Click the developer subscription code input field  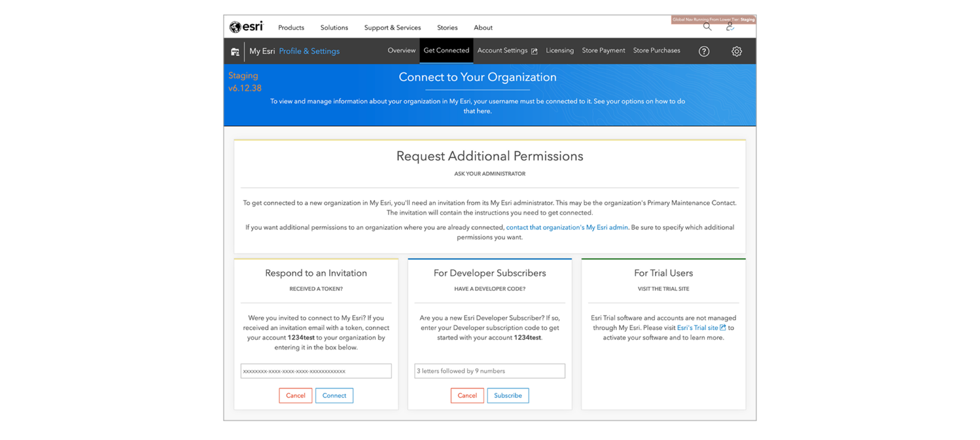click(x=489, y=371)
